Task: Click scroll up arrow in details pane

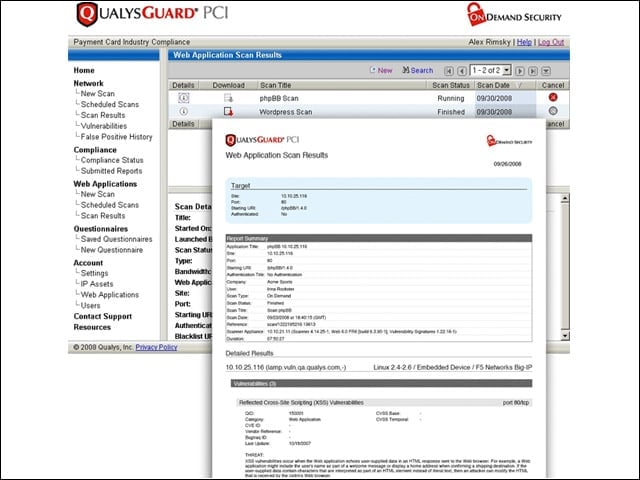Action: pyautogui.click(x=565, y=199)
